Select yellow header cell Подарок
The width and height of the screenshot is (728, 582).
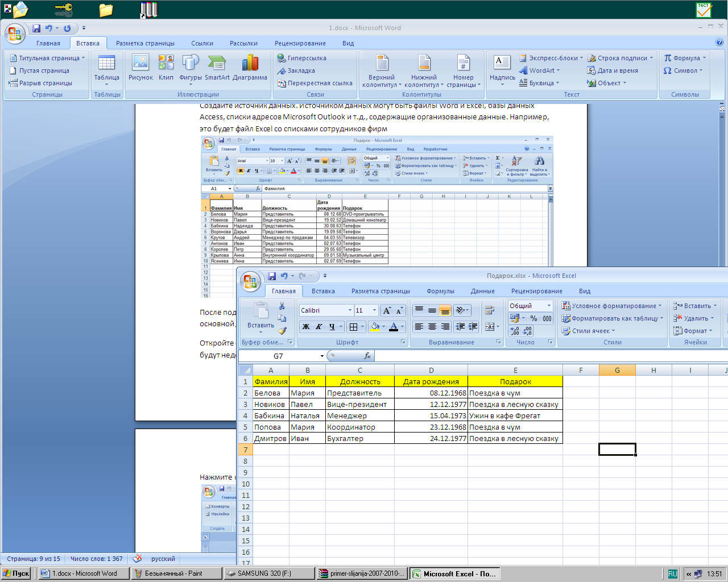click(515, 381)
